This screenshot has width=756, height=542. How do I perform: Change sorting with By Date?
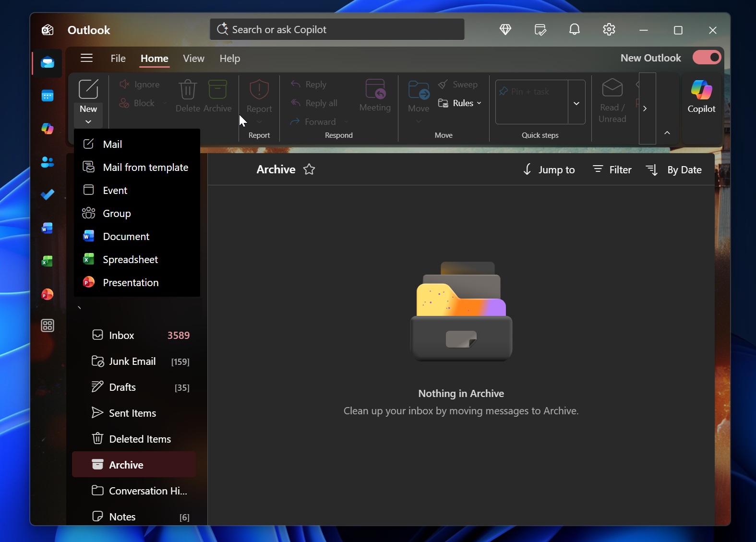click(674, 169)
